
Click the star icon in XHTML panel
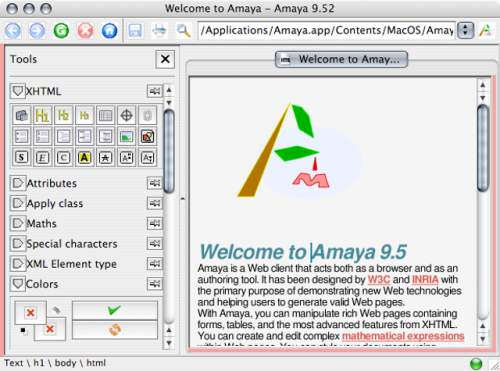click(105, 157)
